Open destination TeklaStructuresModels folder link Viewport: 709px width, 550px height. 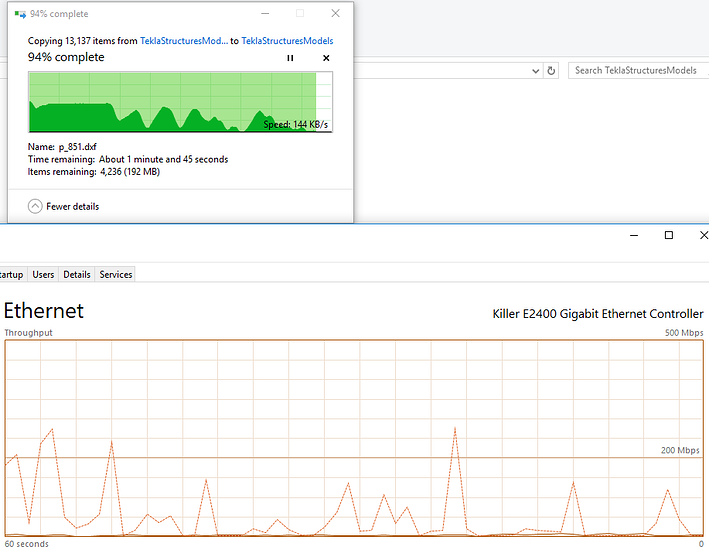288,41
